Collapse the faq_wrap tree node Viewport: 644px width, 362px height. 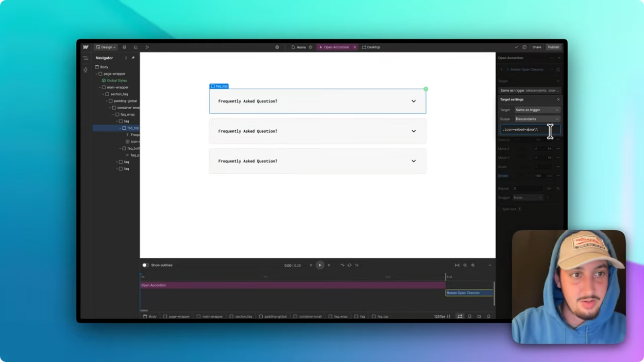tap(113, 114)
